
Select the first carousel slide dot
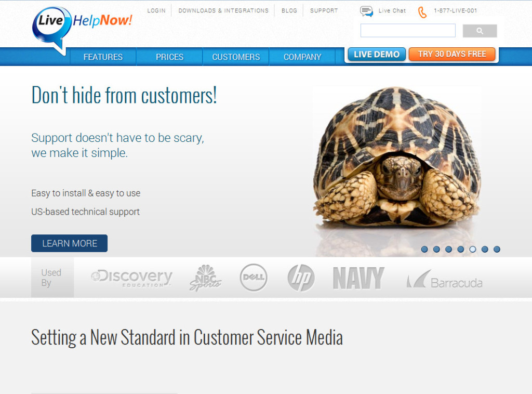click(x=424, y=249)
